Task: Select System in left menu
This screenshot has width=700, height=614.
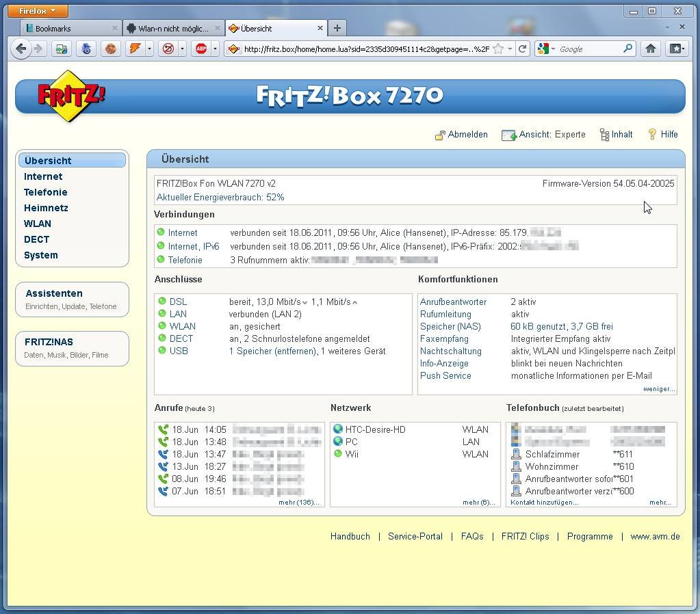Action: [x=40, y=255]
